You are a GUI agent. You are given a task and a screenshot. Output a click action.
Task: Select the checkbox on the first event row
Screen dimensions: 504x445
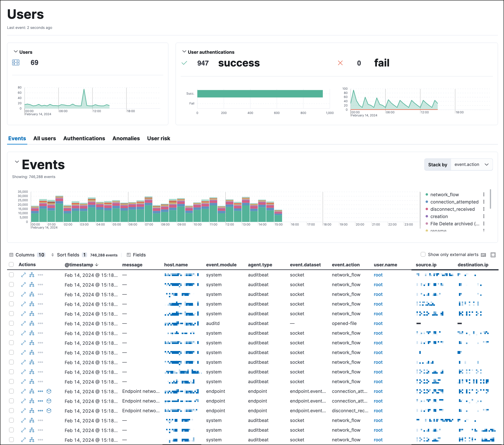pyautogui.click(x=11, y=275)
